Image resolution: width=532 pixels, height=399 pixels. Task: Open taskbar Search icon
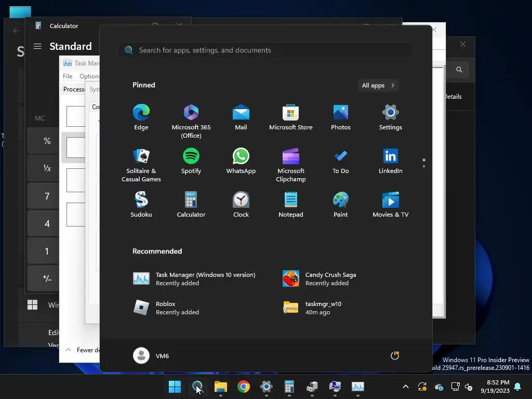197,387
